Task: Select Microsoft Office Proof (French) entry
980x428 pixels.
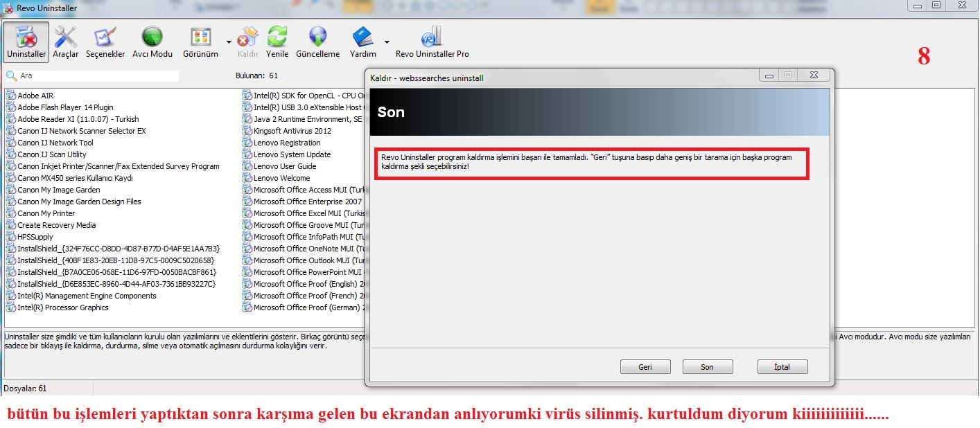Action: pos(304,296)
